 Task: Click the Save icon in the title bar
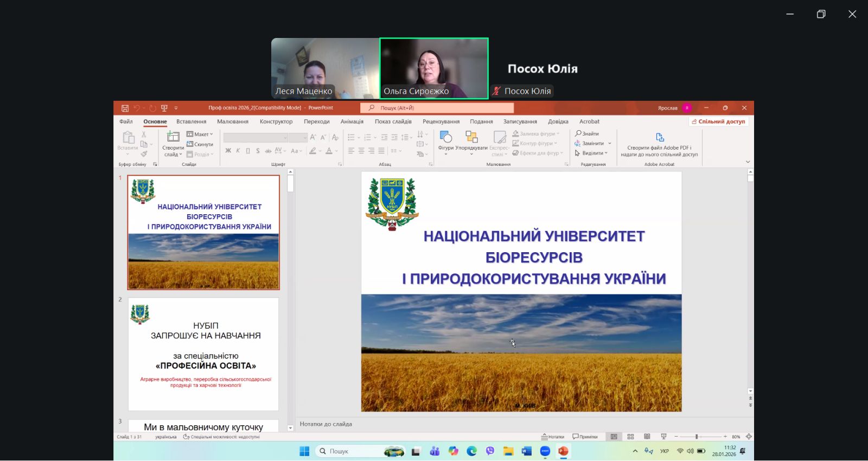pyautogui.click(x=125, y=108)
